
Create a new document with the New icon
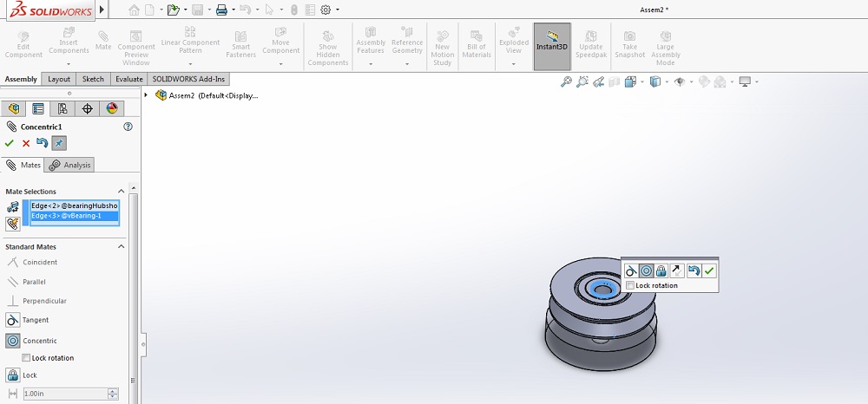(x=149, y=10)
